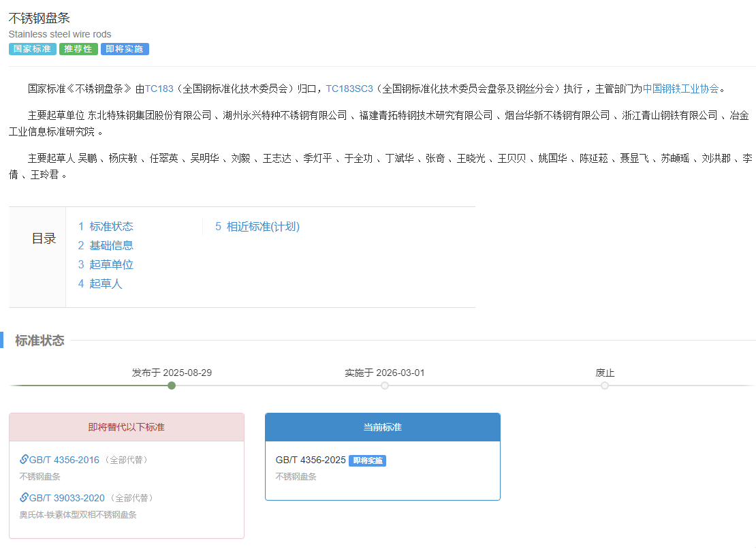Open the TC183 committee link
Screen dimensions: 756x549
pos(159,89)
